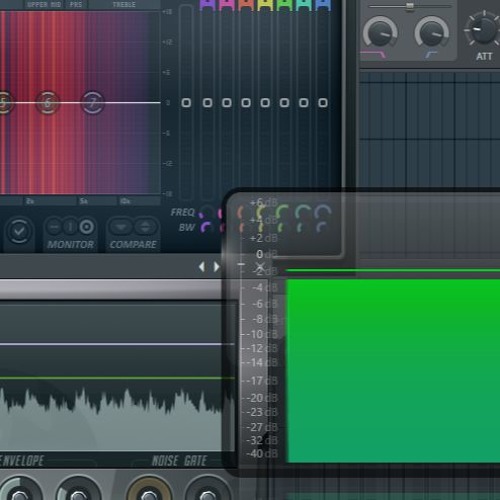Click the +2 dB scale label
Screen dimensions: 500x500
pyautogui.click(x=264, y=238)
